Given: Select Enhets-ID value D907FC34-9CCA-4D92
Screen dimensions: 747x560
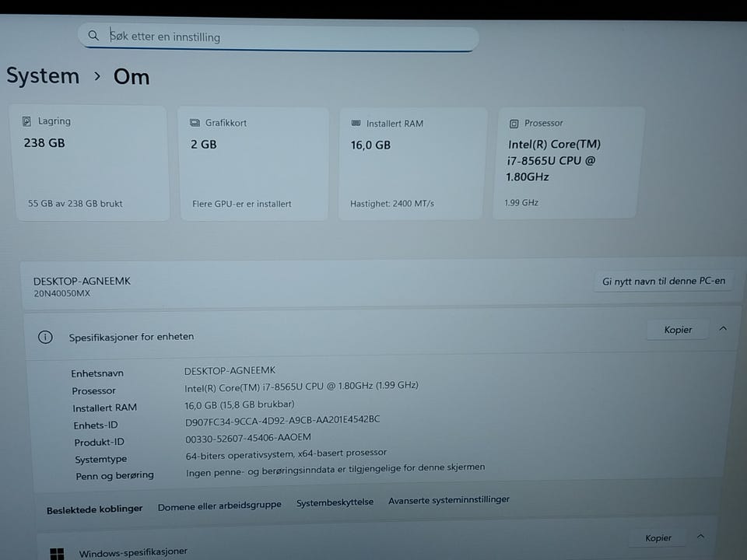Looking at the screenshot, I should pyautogui.click(x=282, y=421).
